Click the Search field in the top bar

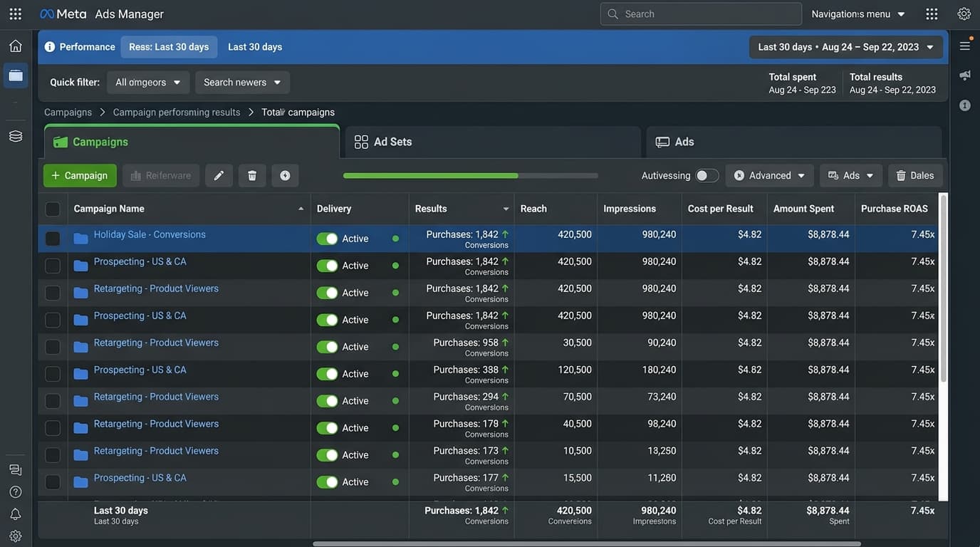701,14
